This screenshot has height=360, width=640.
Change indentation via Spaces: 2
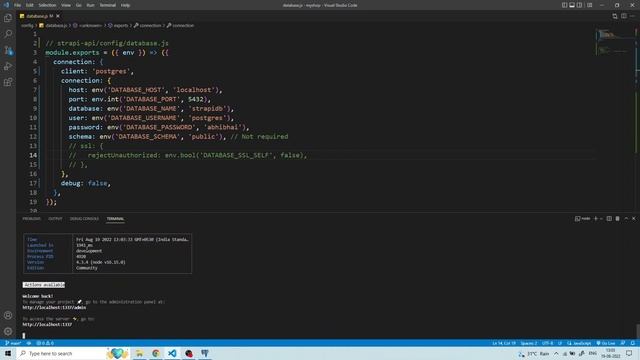point(529,343)
